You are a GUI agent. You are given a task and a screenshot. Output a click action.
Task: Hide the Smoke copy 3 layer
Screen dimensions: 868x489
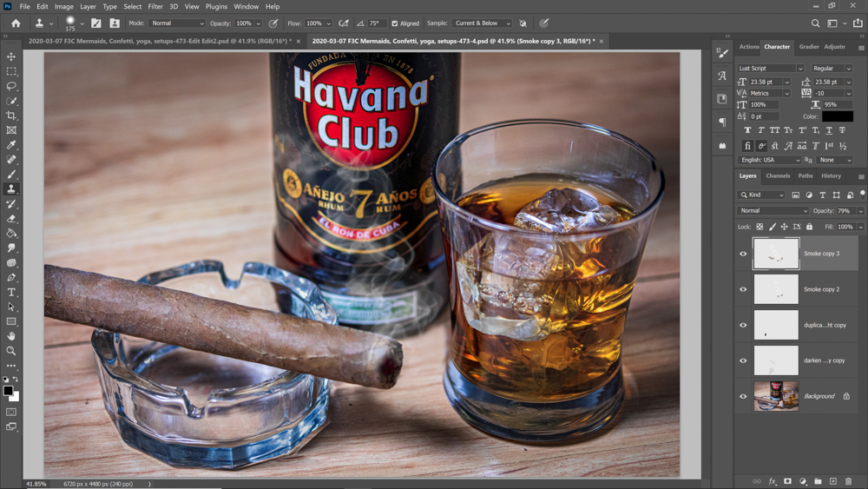(x=743, y=254)
